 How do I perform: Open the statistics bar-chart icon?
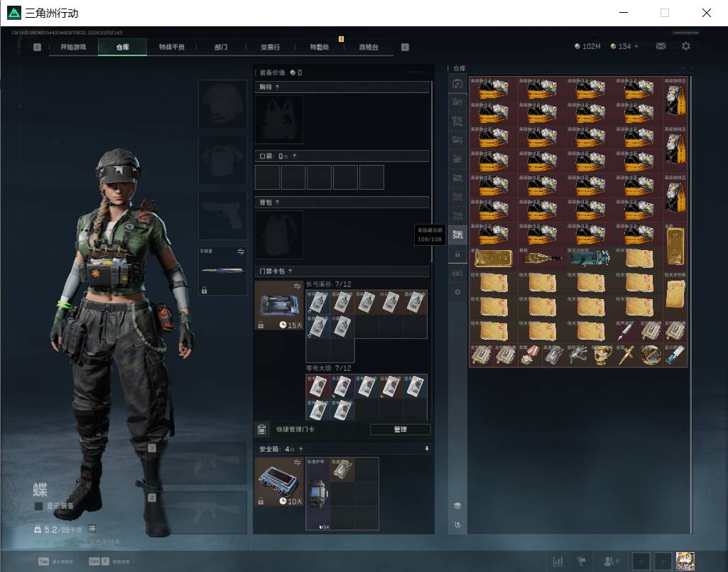coord(558,561)
